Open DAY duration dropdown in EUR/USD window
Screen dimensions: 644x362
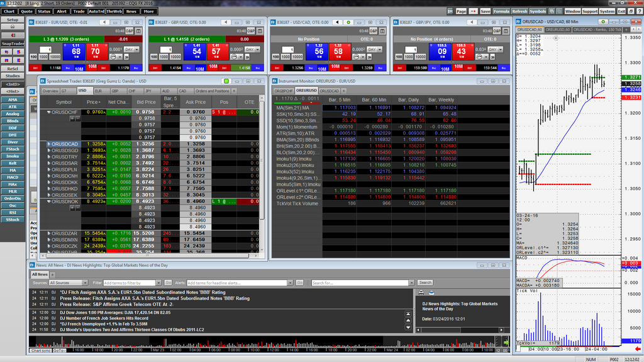coord(131,49)
